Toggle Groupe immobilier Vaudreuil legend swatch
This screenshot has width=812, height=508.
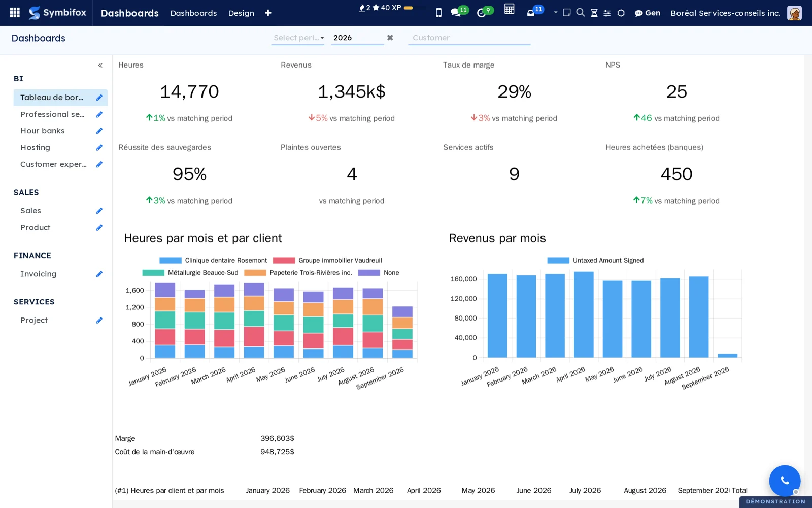[284, 261]
